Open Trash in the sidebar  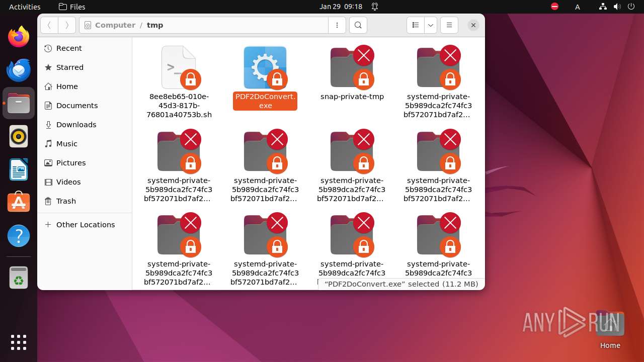[x=85, y=201]
